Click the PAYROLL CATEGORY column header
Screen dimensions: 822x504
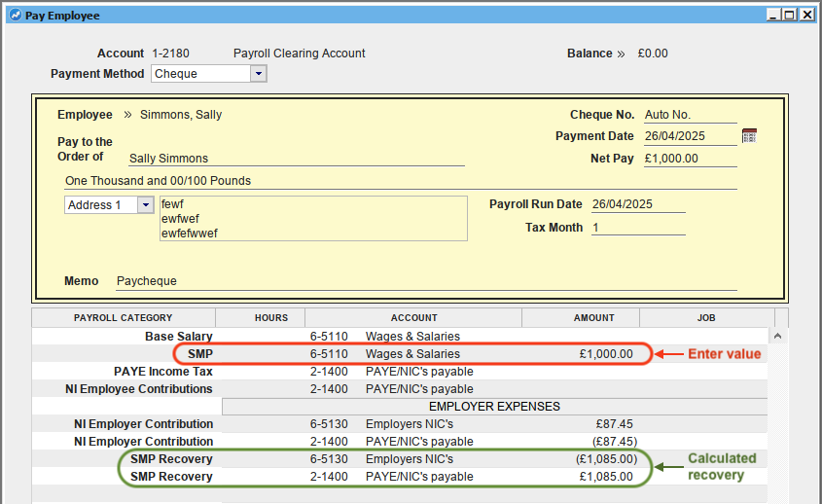pos(124,318)
